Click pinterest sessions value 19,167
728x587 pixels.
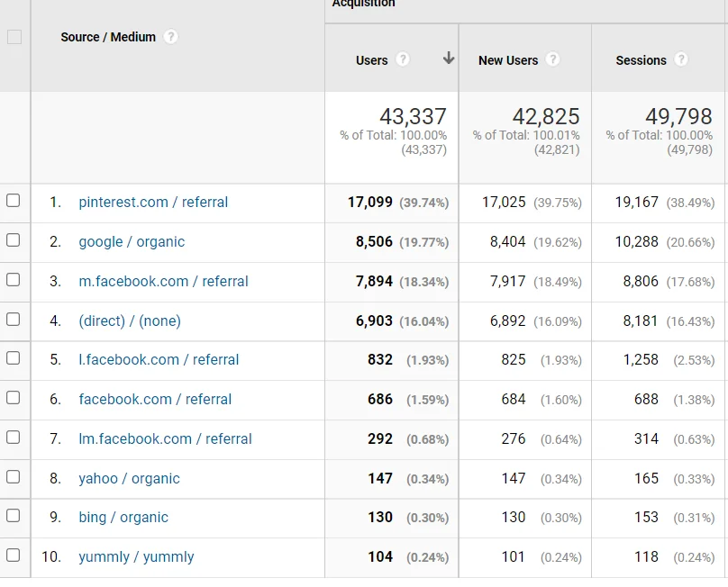click(x=636, y=203)
